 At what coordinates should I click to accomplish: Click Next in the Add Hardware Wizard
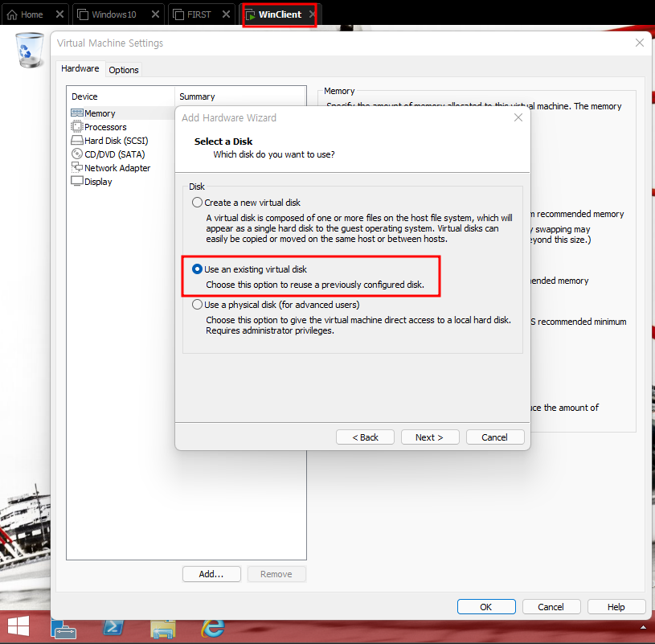[430, 437]
